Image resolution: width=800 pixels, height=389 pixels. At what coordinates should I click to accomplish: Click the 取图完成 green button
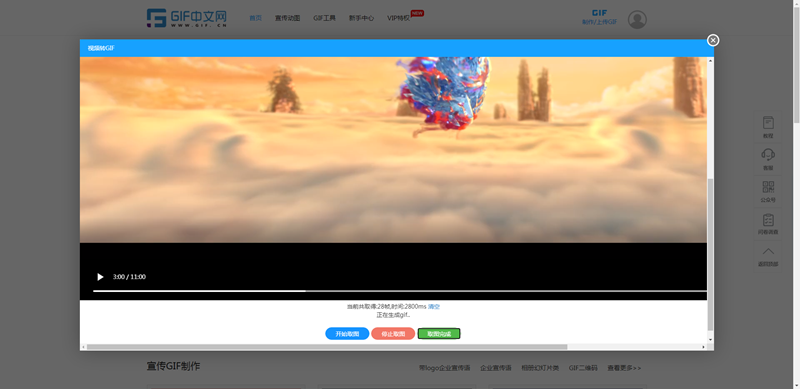click(439, 334)
